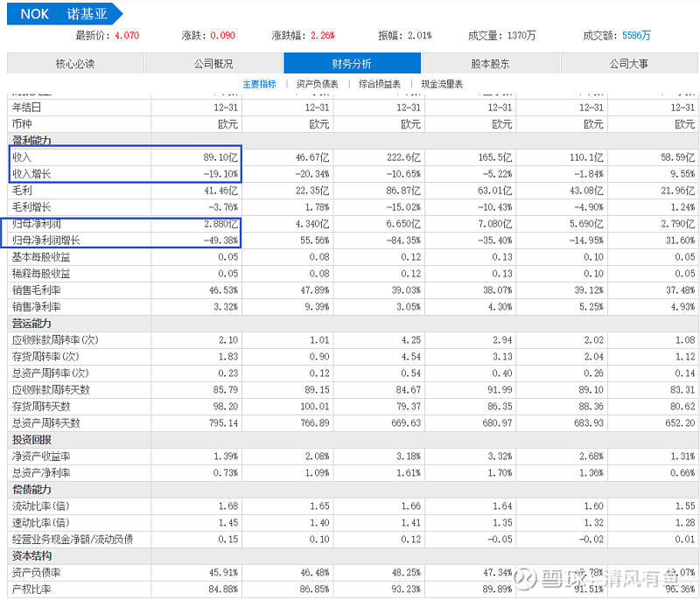Click the 资本结构 section header

[x=31, y=556]
